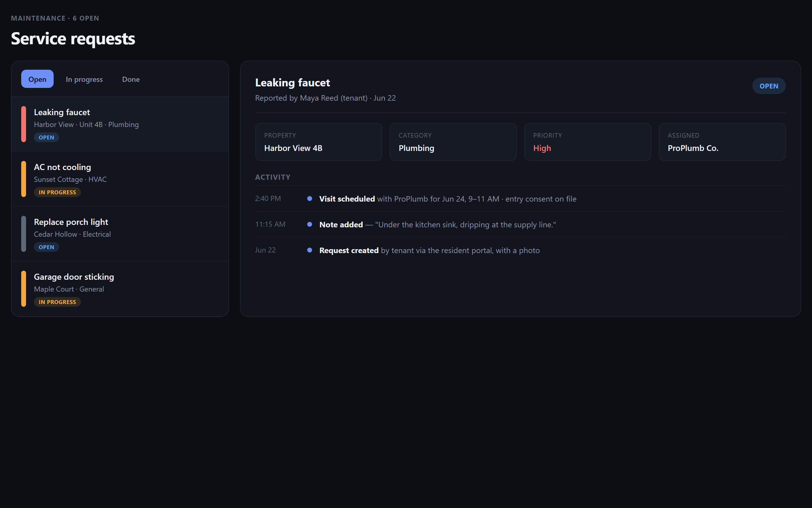Click the Property card Harbor View 4B
Image resolution: width=812 pixels, height=508 pixels.
[x=319, y=142]
